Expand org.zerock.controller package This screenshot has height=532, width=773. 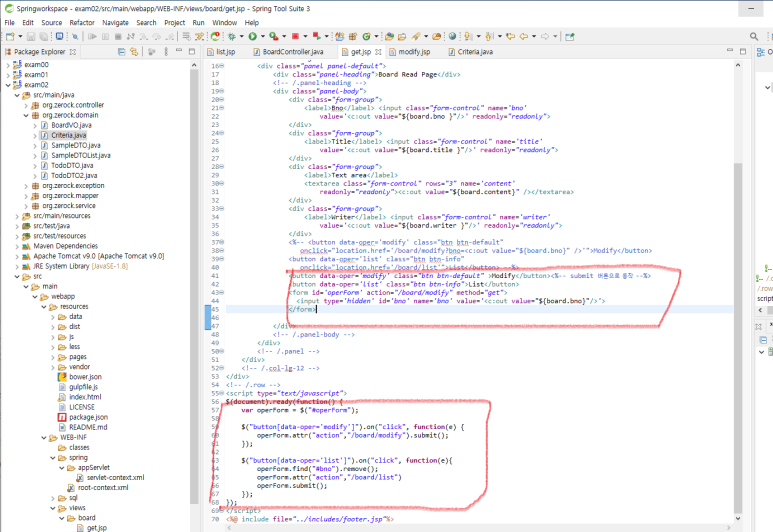[26, 105]
